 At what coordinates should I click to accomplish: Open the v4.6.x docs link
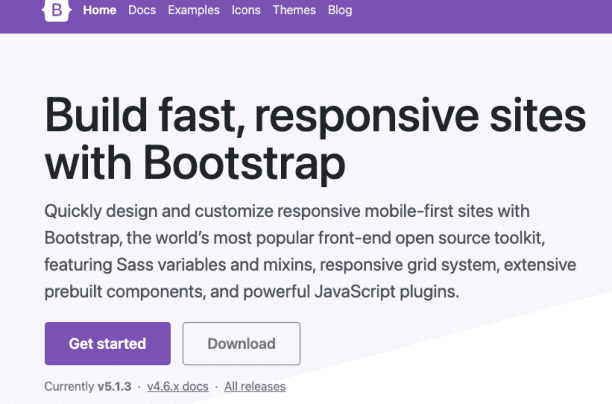(178, 386)
